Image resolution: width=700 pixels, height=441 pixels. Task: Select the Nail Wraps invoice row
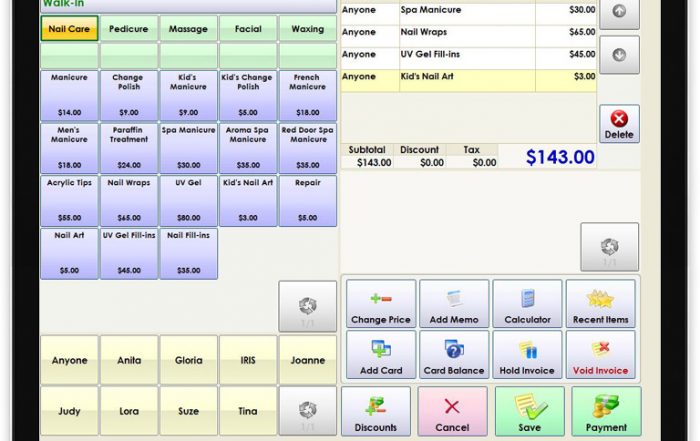click(468, 32)
